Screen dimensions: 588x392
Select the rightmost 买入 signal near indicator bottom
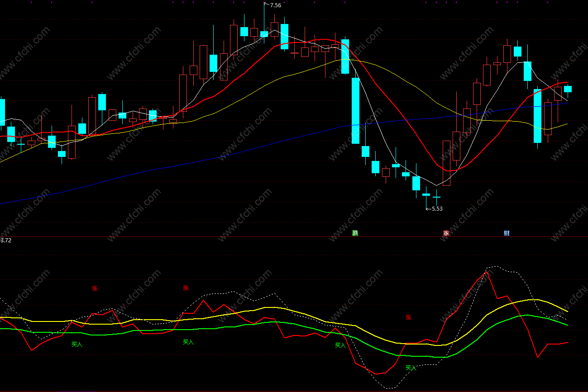[411, 368]
